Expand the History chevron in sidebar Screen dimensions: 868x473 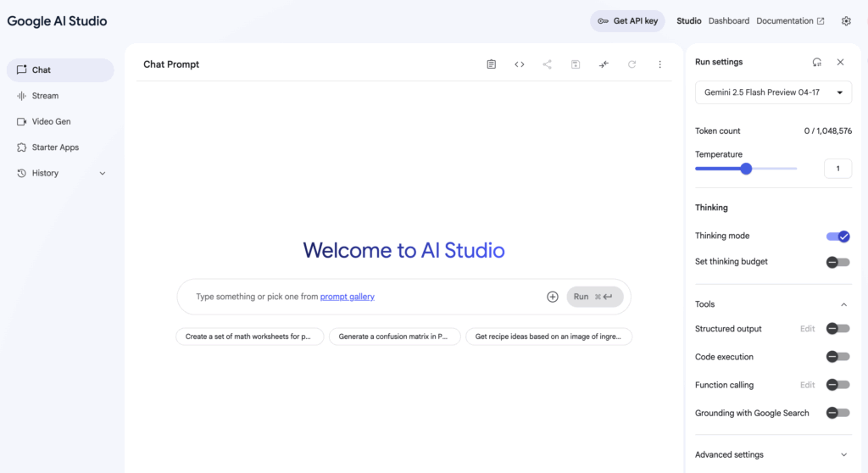(103, 174)
